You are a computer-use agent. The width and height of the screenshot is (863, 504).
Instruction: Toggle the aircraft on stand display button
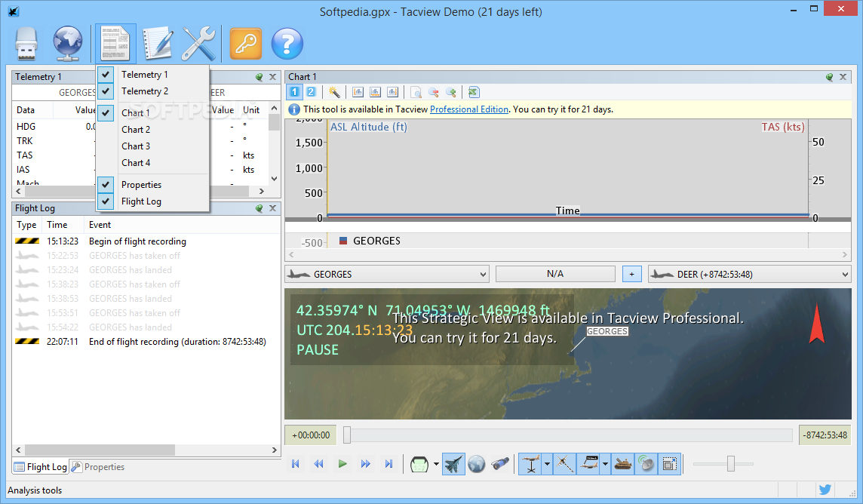click(x=530, y=464)
